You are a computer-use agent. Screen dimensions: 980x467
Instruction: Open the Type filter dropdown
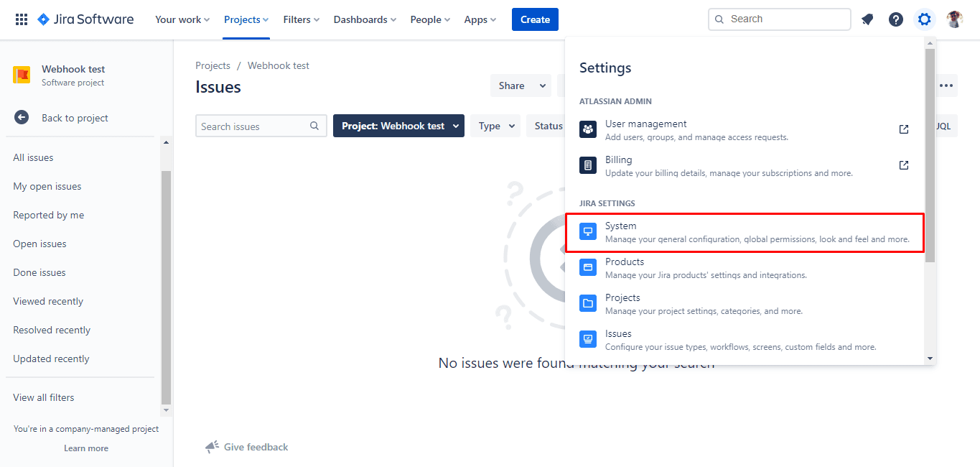click(x=495, y=126)
